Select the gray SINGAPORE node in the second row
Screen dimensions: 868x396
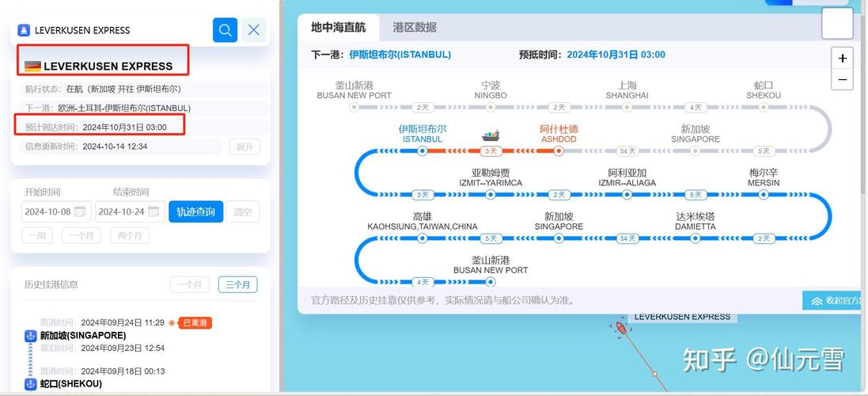[696, 150]
